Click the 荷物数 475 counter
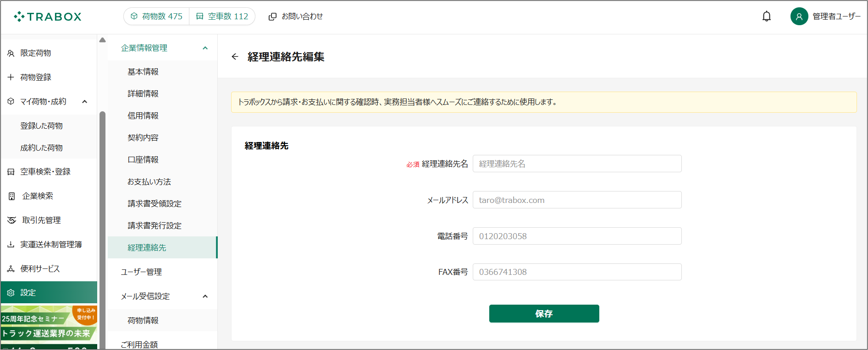 156,16
